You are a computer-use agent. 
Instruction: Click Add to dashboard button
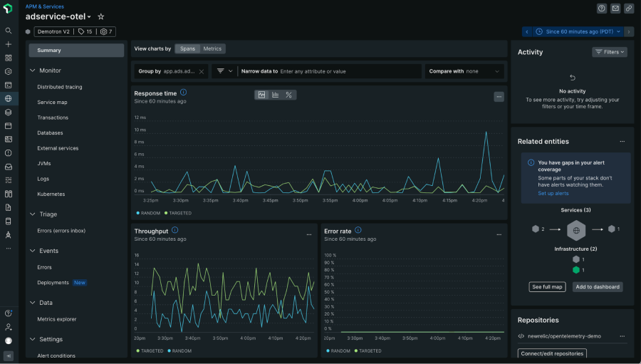(x=598, y=286)
